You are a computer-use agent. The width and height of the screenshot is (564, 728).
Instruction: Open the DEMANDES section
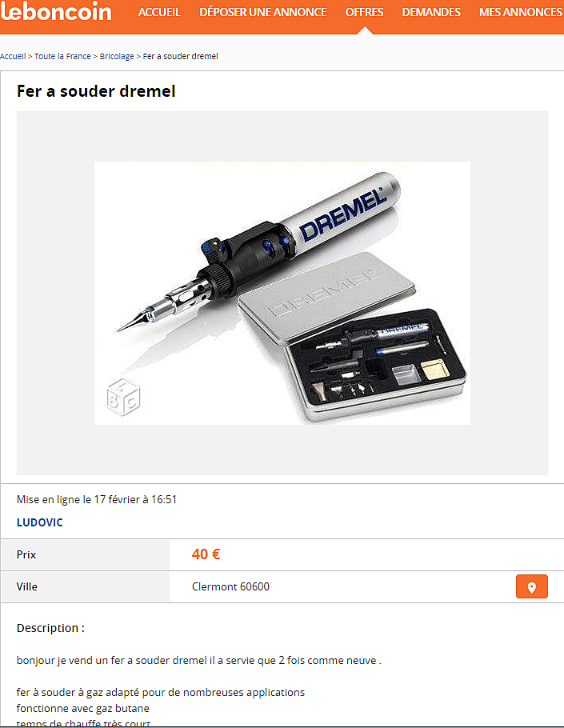(431, 12)
